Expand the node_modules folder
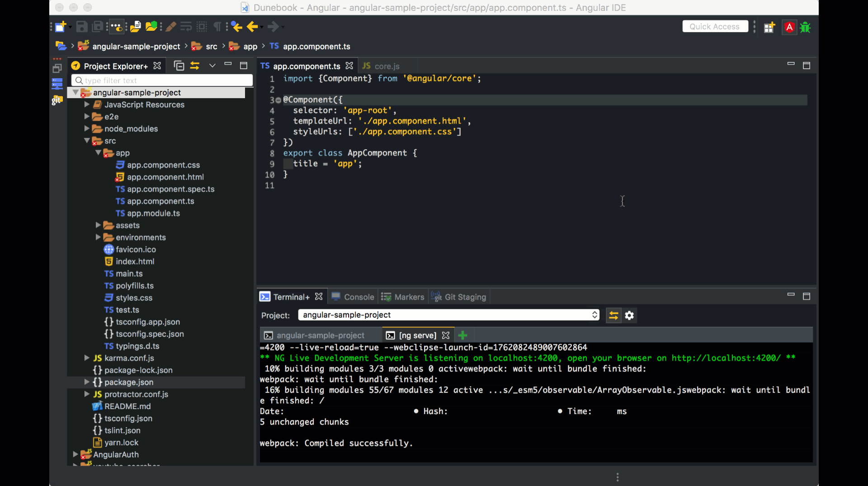The height and width of the screenshot is (486, 868). click(87, 128)
